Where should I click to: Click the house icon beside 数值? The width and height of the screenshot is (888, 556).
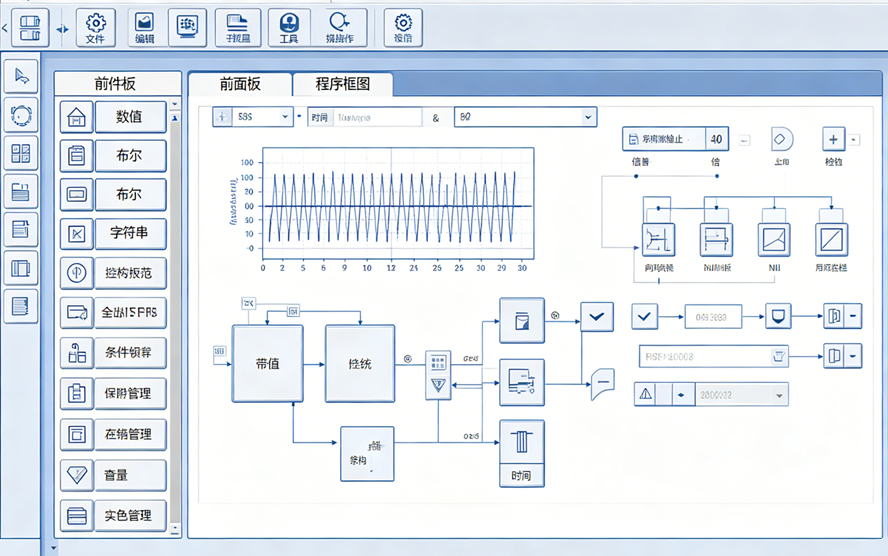coord(76,117)
